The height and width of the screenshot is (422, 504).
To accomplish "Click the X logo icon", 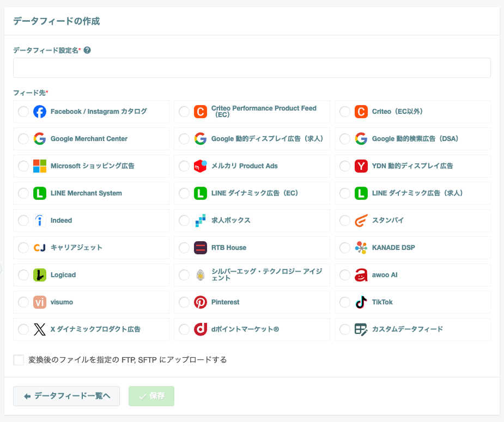I will [40, 329].
